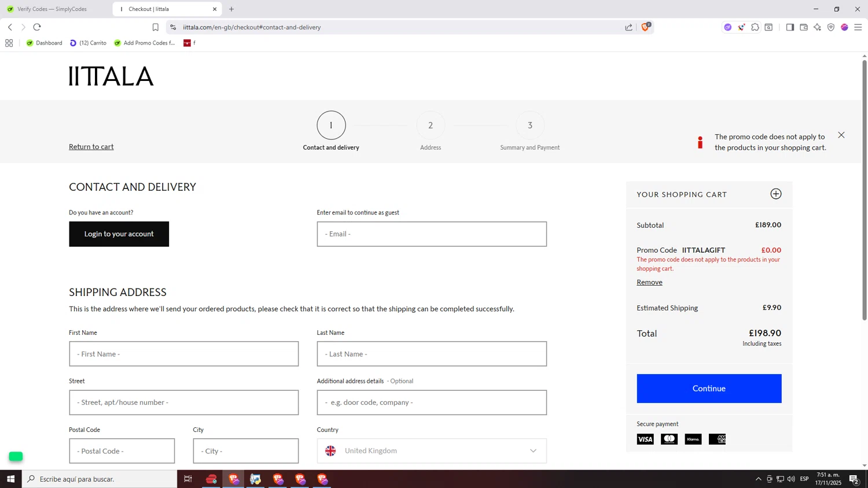This screenshot has height=488, width=868.
Task: Click the page vertical scrollbar
Action: point(865,191)
